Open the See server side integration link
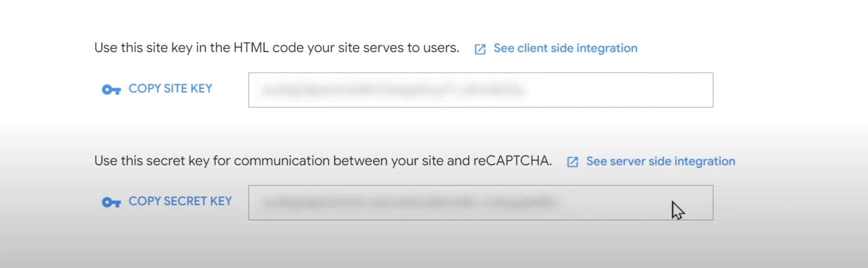868x268 pixels. click(x=661, y=161)
